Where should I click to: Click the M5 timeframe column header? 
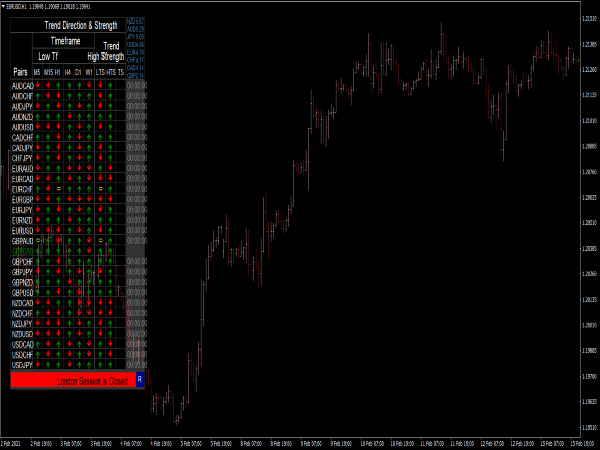point(37,72)
